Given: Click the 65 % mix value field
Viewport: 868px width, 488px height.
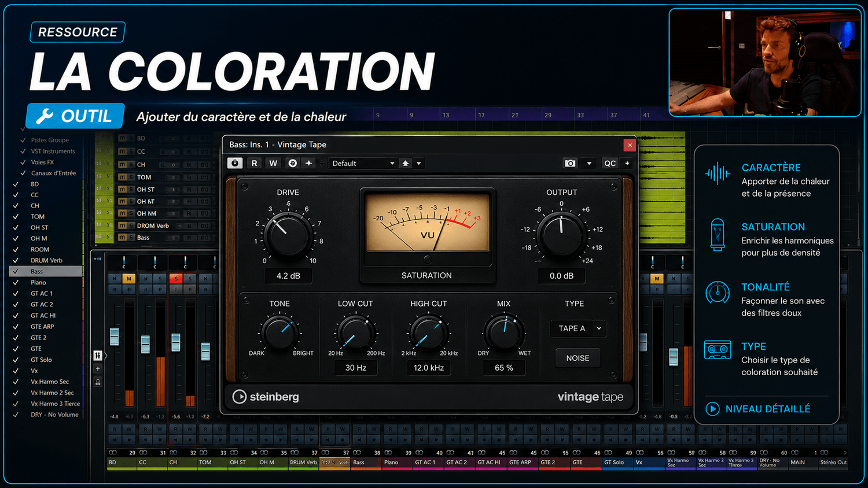Looking at the screenshot, I should click(x=504, y=368).
